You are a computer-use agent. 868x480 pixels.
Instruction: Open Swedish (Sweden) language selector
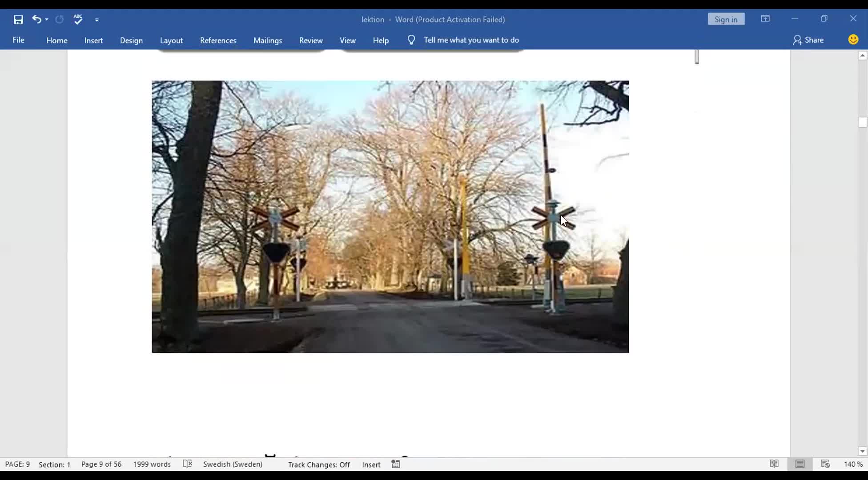point(233,464)
